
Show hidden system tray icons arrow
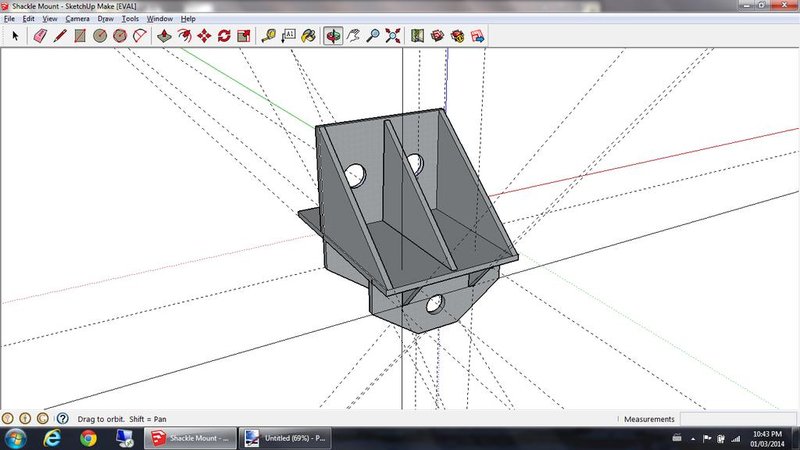tap(693, 439)
